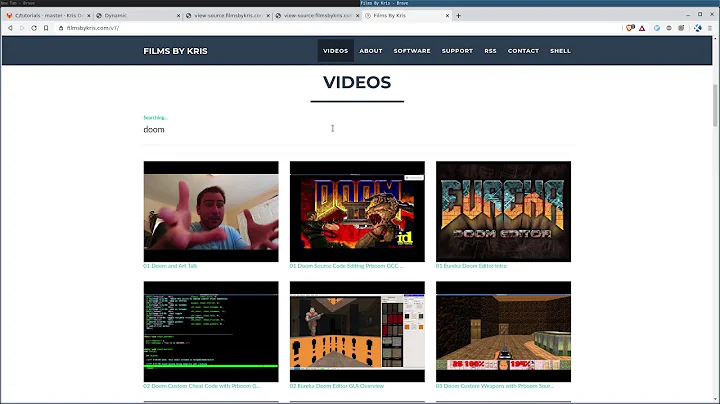Screen dimensions: 720x404
Task: Click the FILMS BY KRIS site logo
Action: point(175,51)
